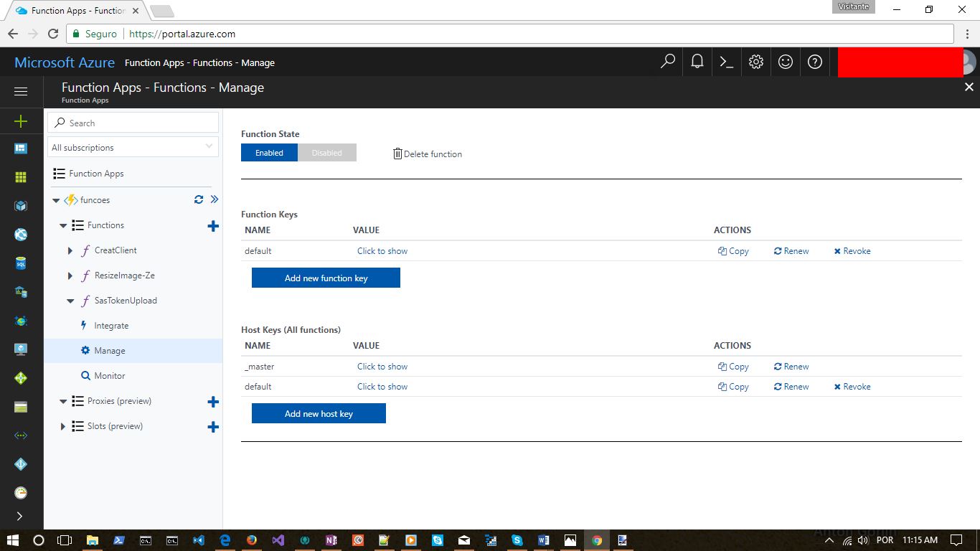Screen dimensions: 980x551
Task: Select Monitor under SasTokenUpload
Action: point(110,376)
